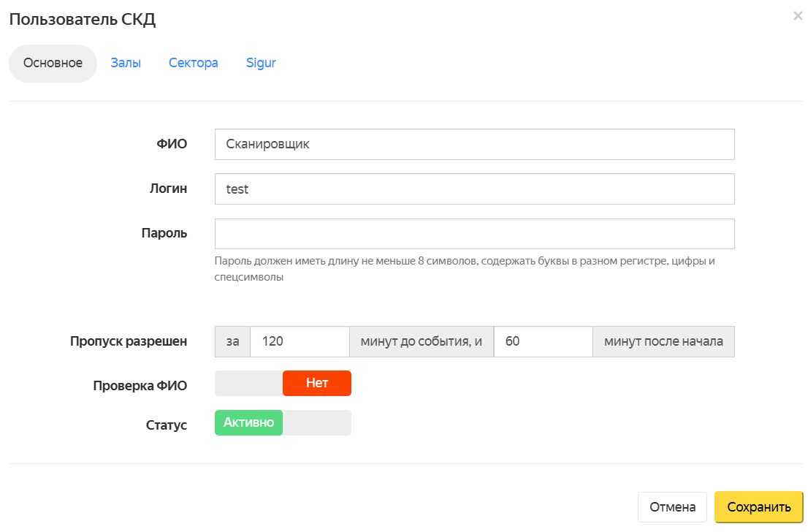Close the Пользователь СКД dialog
This screenshot has width=808, height=532.
[797, 15]
